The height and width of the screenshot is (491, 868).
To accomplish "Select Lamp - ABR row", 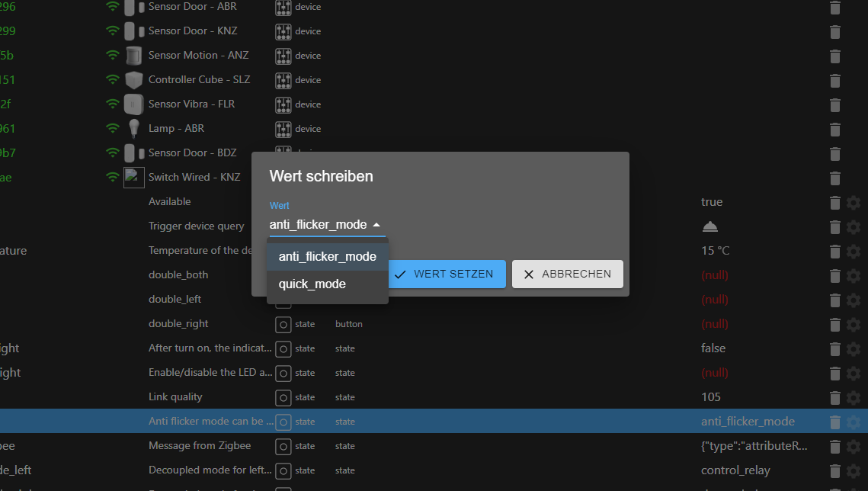I will (x=434, y=128).
